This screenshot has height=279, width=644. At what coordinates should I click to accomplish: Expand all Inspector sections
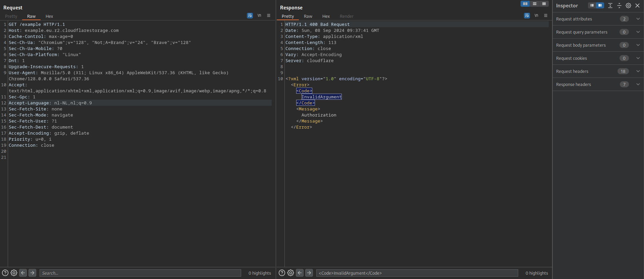point(610,6)
